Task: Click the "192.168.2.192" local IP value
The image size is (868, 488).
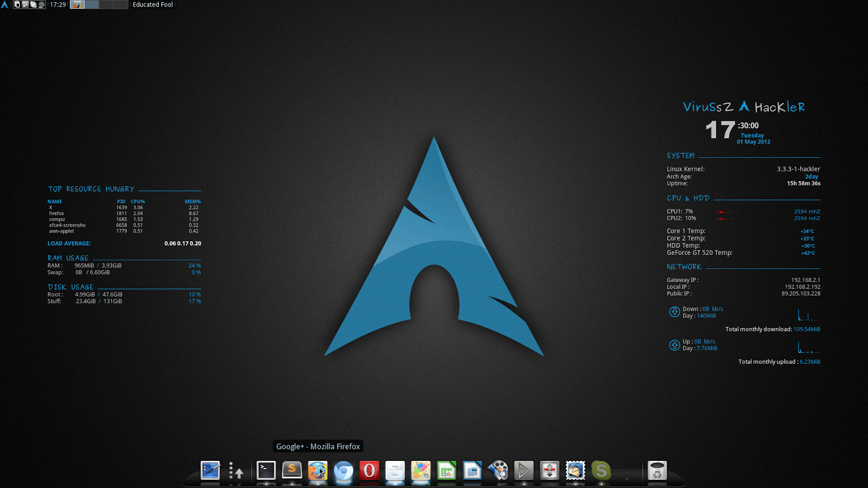Action: click(803, 287)
